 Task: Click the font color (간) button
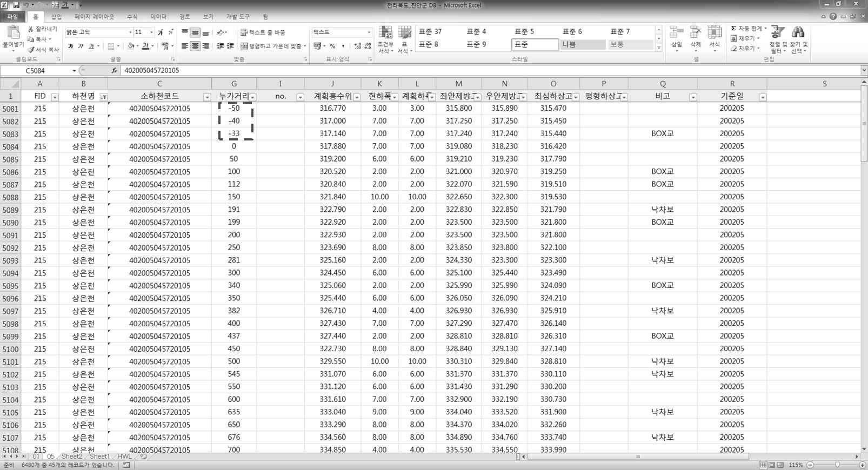click(145, 46)
